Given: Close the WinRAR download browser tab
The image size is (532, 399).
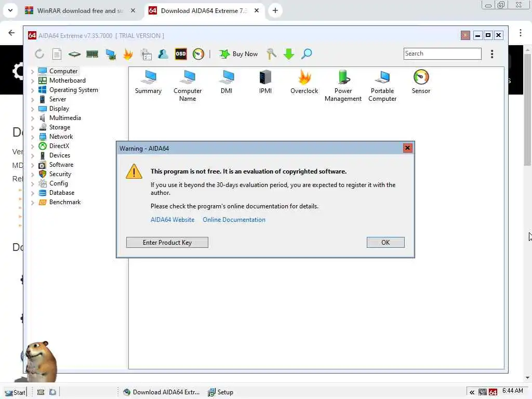Looking at the screenshot, I should [133, 10].
